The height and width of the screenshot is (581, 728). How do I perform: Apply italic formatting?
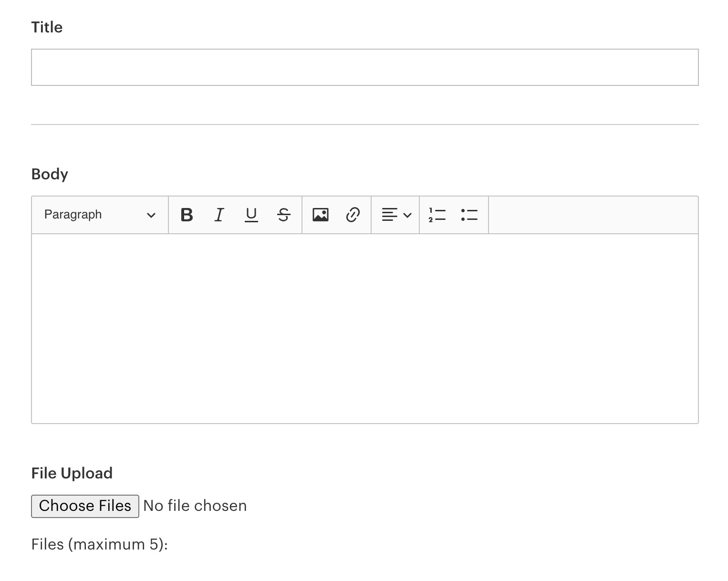pos(219,215)
